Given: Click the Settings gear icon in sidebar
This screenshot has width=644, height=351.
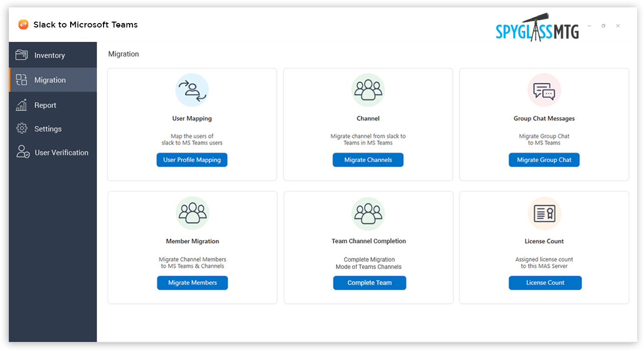Looking at the screenshot, I should (22, 129).
